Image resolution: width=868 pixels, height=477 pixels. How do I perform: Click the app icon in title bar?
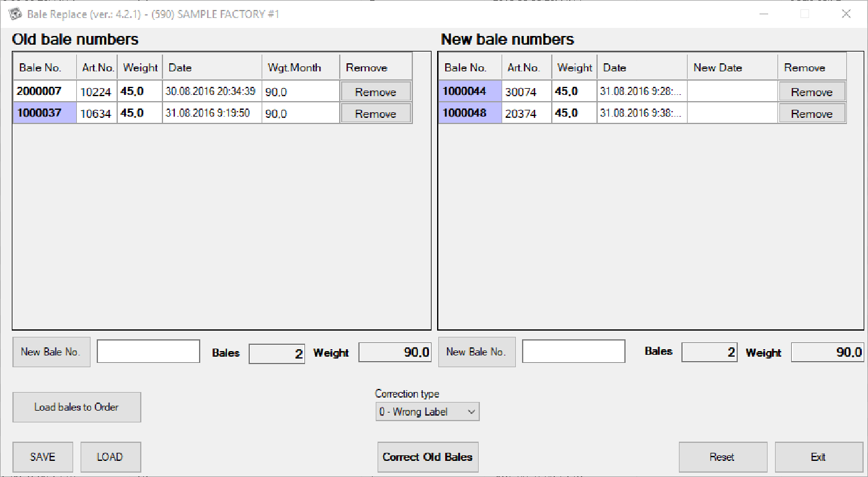point(15,14)
